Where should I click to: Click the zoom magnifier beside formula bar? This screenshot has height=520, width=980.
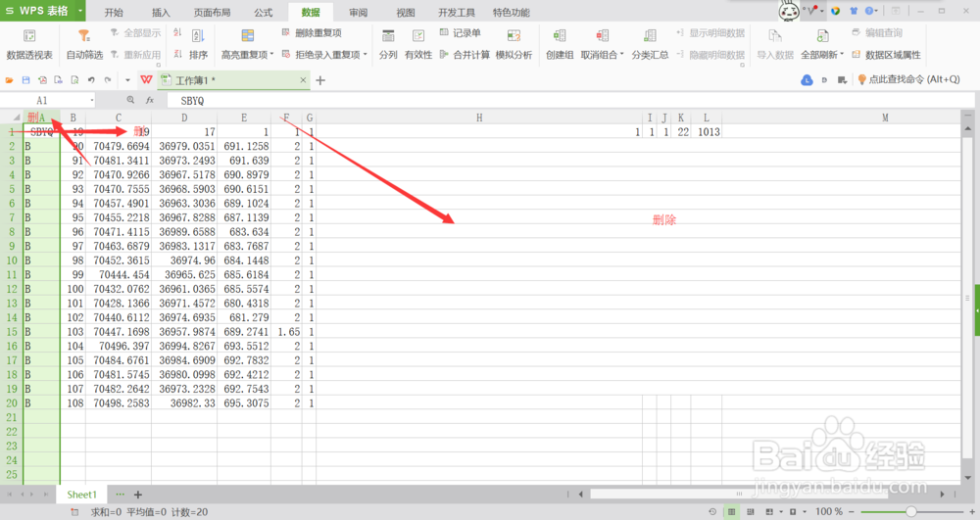pyautogui.click(x=130, y=100)
